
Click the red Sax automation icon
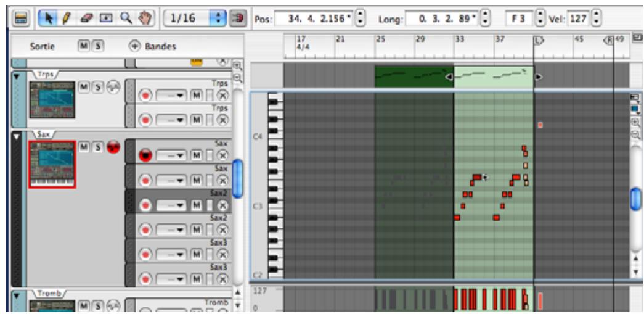[113, 146]
